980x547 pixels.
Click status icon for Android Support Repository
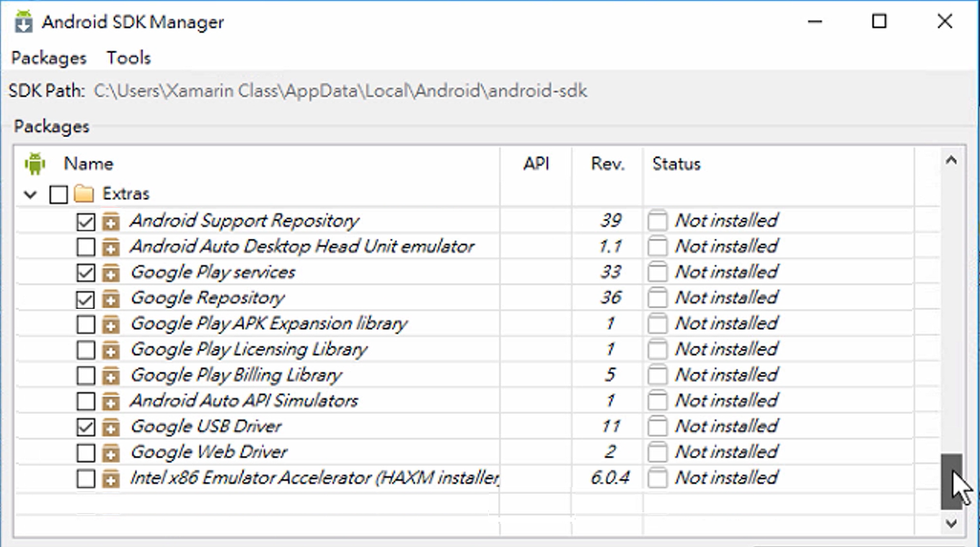pos(657,221)
